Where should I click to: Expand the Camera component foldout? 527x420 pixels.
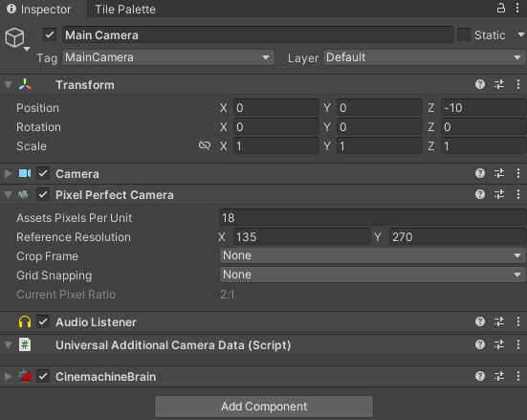tap(8, 173)
